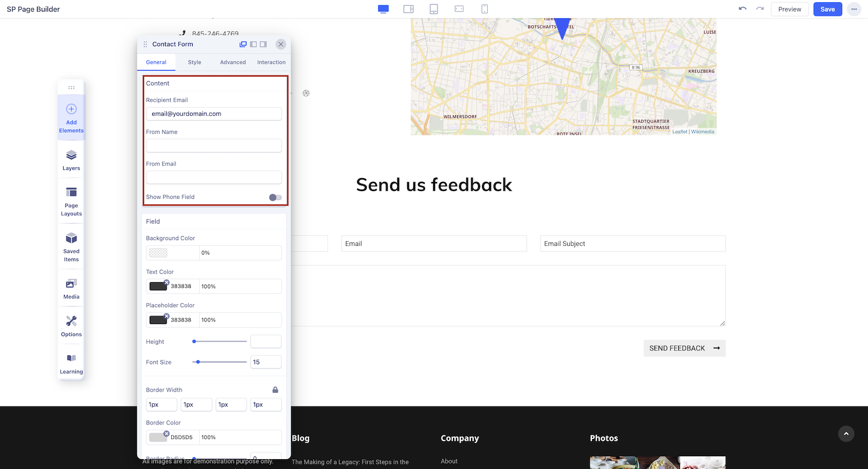Open the Layers panel

(x=71, y=160)
